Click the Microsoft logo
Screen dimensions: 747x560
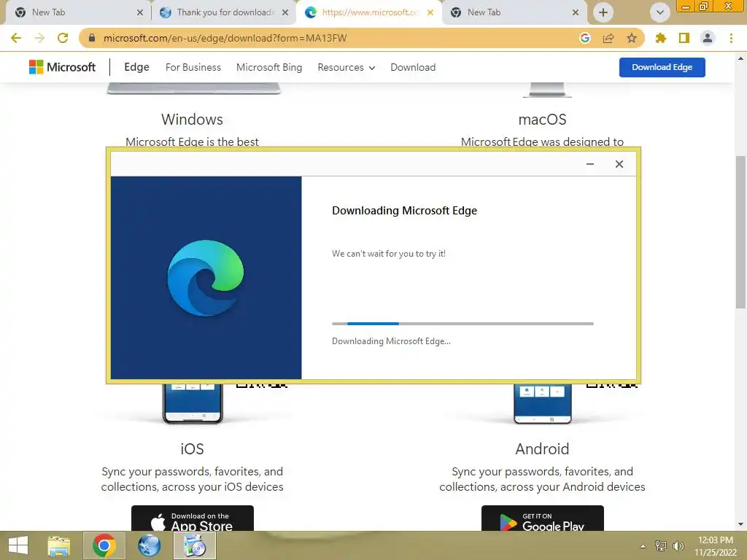(63, 67)
